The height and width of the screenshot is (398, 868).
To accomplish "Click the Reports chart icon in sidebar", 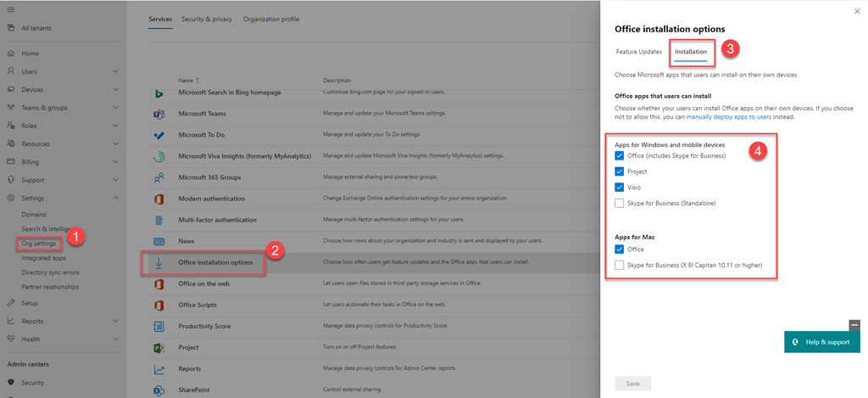I will [x=10, y=321].
